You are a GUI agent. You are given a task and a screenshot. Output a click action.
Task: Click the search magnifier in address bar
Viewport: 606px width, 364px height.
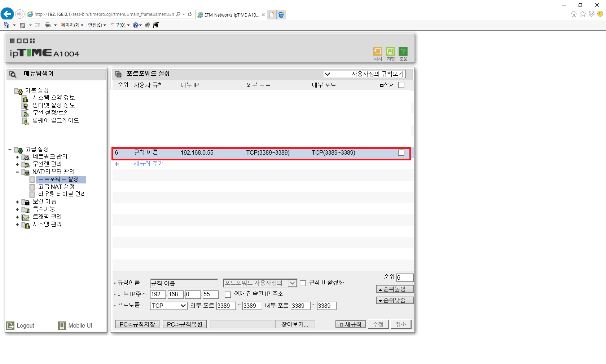178,14
